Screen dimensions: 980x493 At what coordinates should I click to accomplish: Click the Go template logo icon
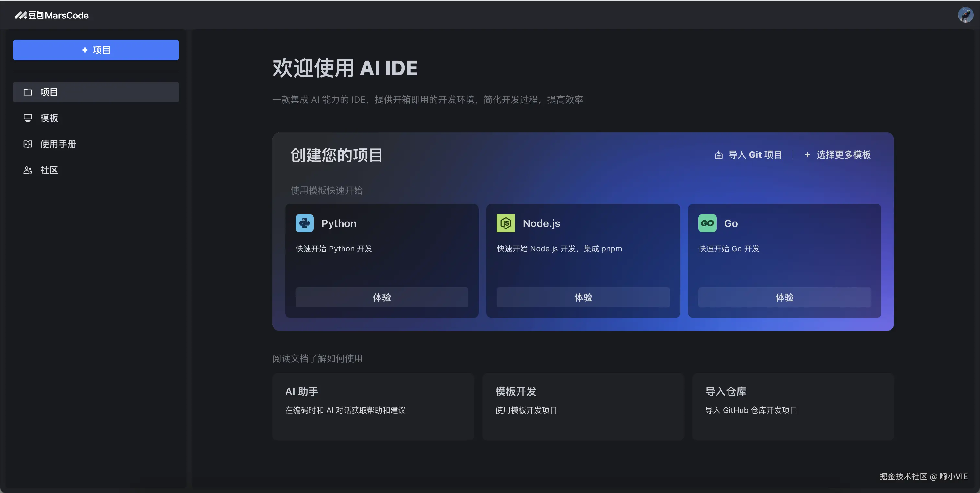707,223
